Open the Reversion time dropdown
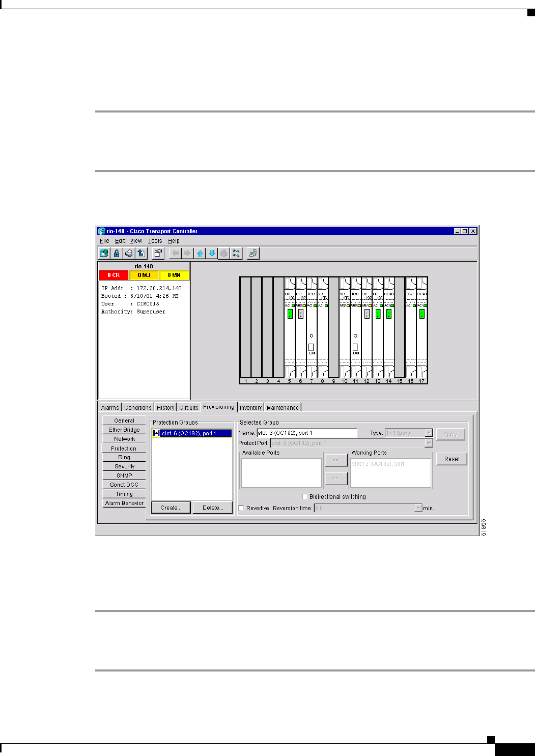Image resolution: width=535 pixels, height=756 pixels. 418,508
